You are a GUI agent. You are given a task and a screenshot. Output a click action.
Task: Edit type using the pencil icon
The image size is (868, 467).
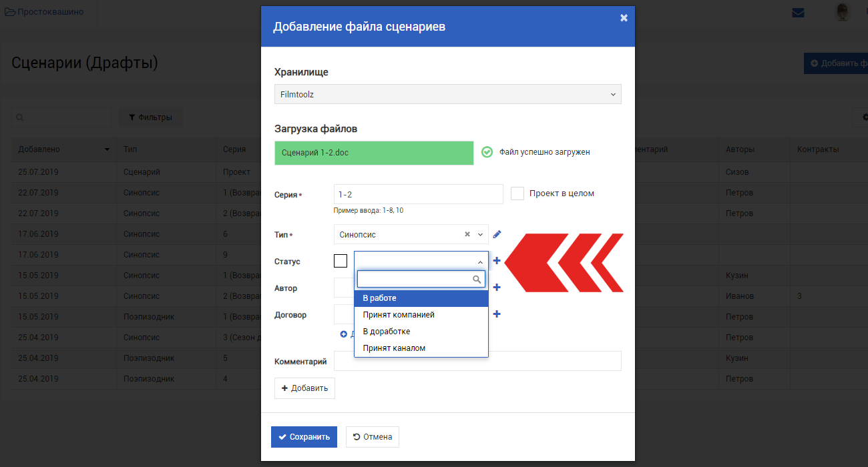(x=497, y=234)
